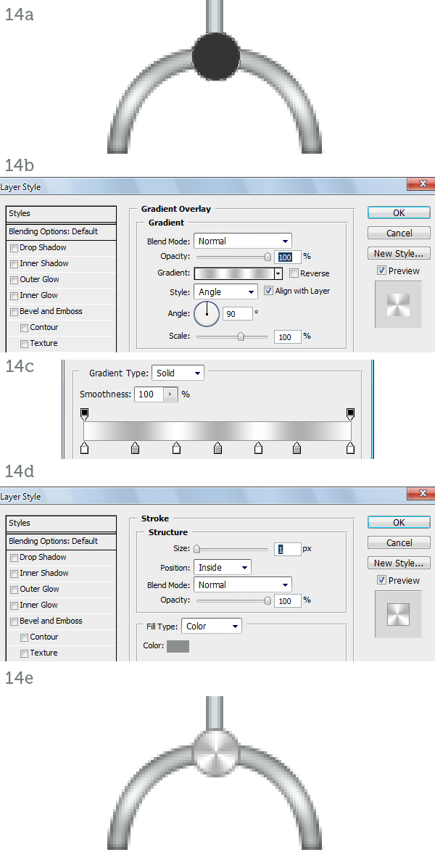Click OK in the Gradient Overlay dialog

tap(399, 213)
